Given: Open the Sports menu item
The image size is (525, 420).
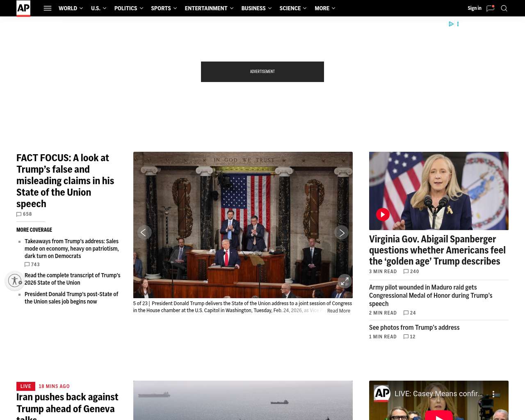Looking at the screenshot, I should (161, 8).
